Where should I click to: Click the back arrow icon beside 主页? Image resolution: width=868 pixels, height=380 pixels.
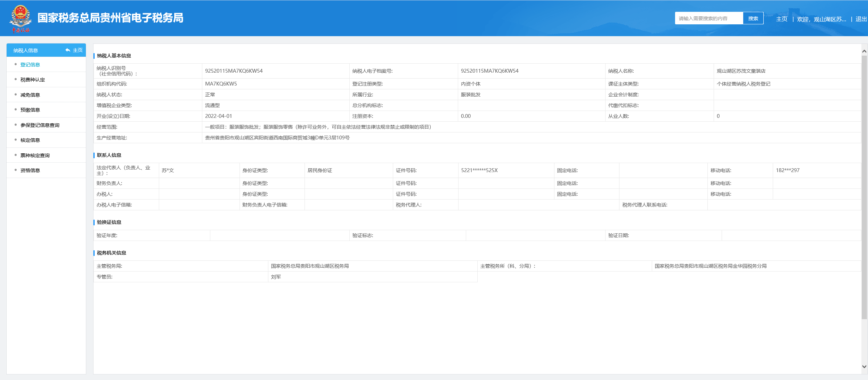click(68, 50)
